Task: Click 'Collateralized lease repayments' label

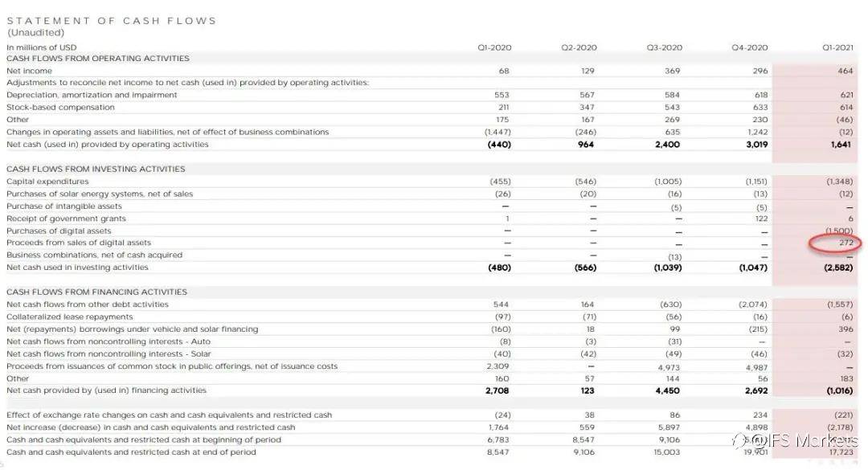Action: tap(70, 317)
